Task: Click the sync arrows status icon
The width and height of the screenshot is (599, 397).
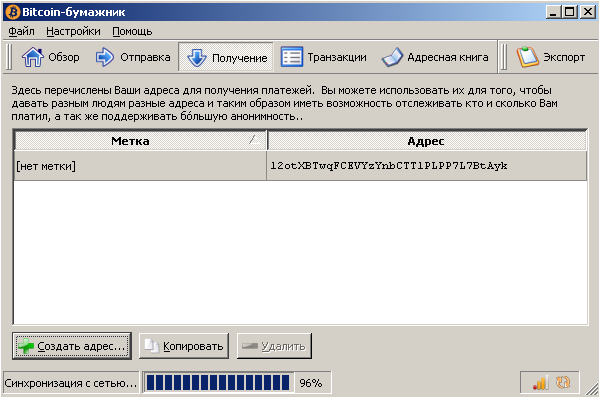Action: (563, 382)
